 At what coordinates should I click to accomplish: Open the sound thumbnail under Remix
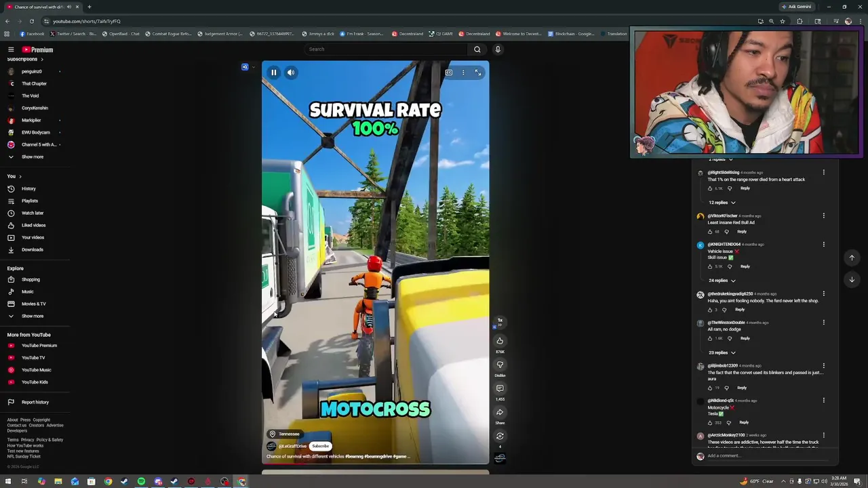point(500,458)
